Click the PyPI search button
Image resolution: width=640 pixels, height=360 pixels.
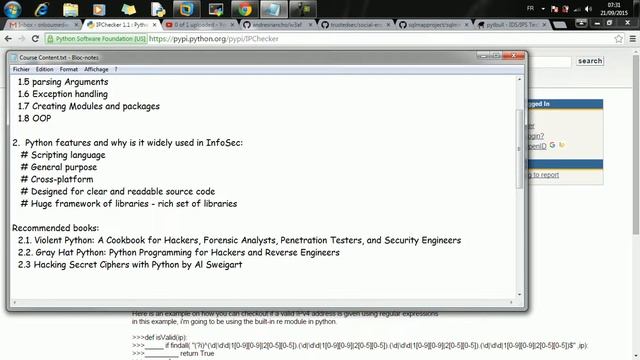pos(590,61)
